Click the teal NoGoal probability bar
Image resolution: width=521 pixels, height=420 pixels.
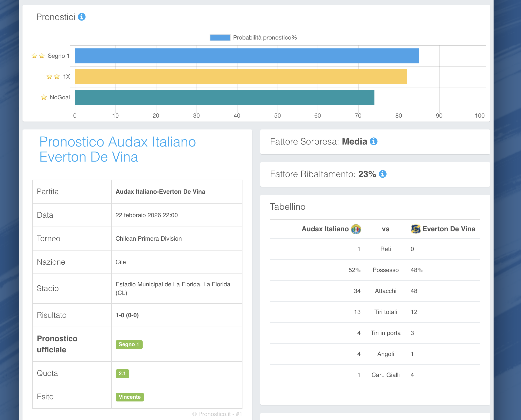(224, 97)
